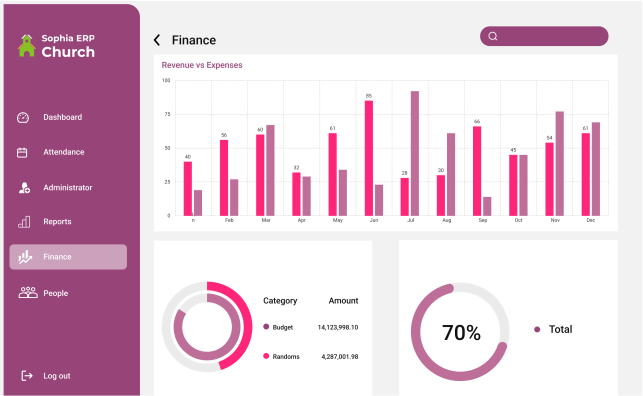Click the Revenue vs Expenses chart title
The width and height of the screenshot is (643, 396).
pyautogui.click(x=202, y=65)
